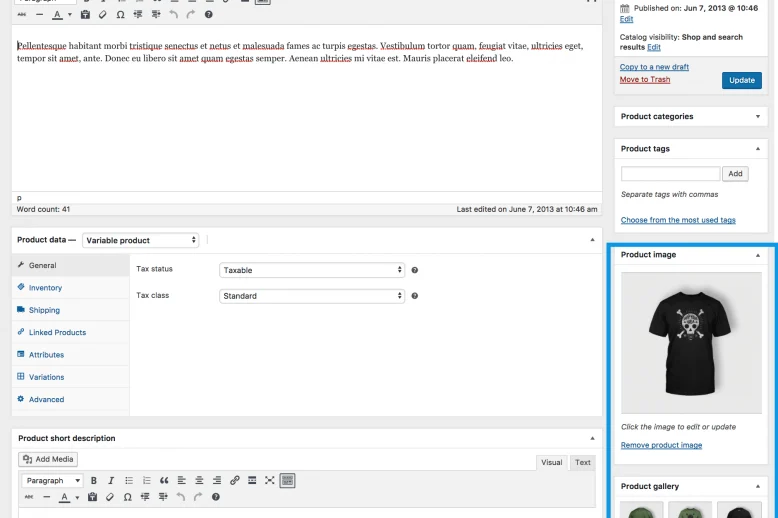Expand the Product categories panel
The image size is (778, 518).
click(757, 117)
